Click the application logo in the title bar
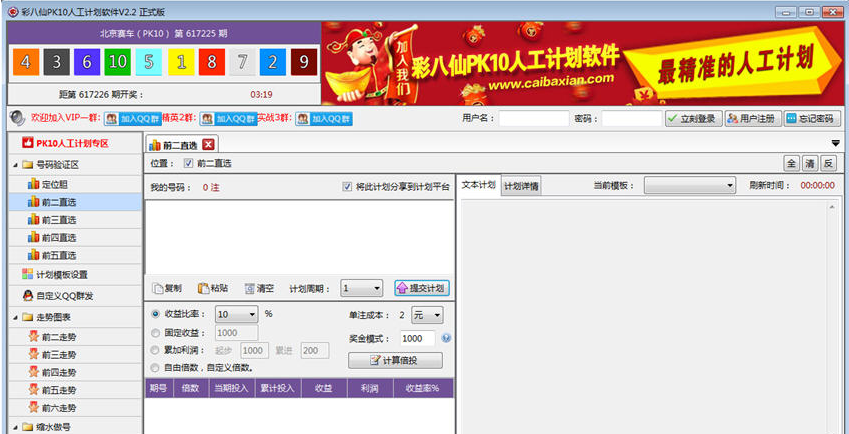The width and height of the screenshot is (849, 434). [x=13, y=11]
